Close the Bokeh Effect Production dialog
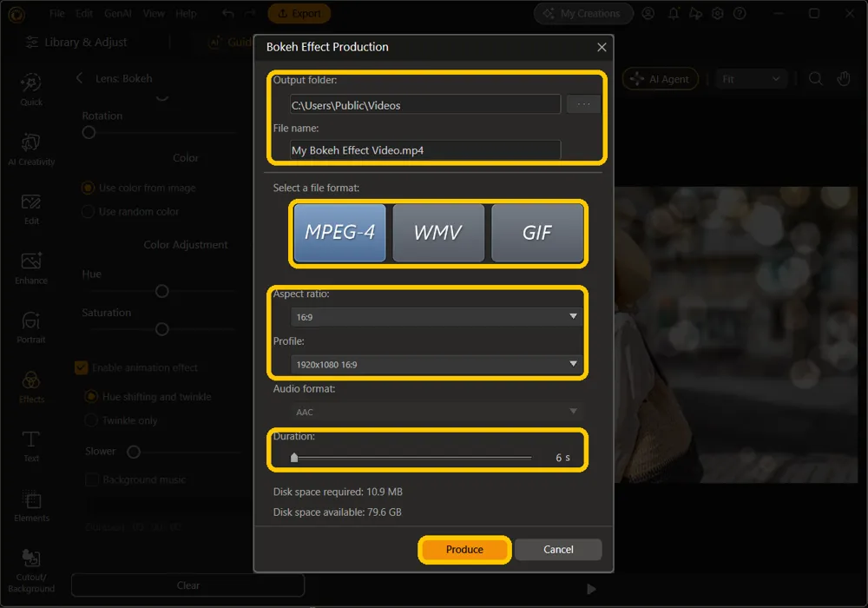This screenshot has height=608, width=868. coord(602,47)
